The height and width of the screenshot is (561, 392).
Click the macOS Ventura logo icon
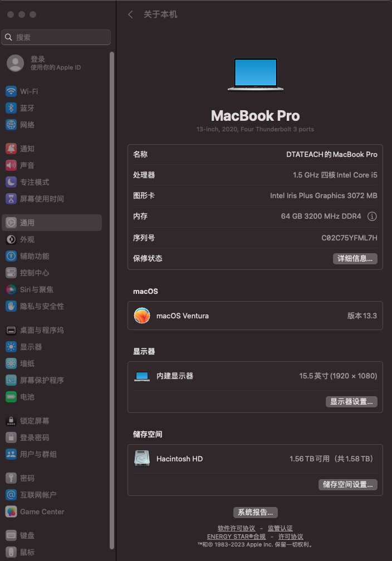coord(142,316)
